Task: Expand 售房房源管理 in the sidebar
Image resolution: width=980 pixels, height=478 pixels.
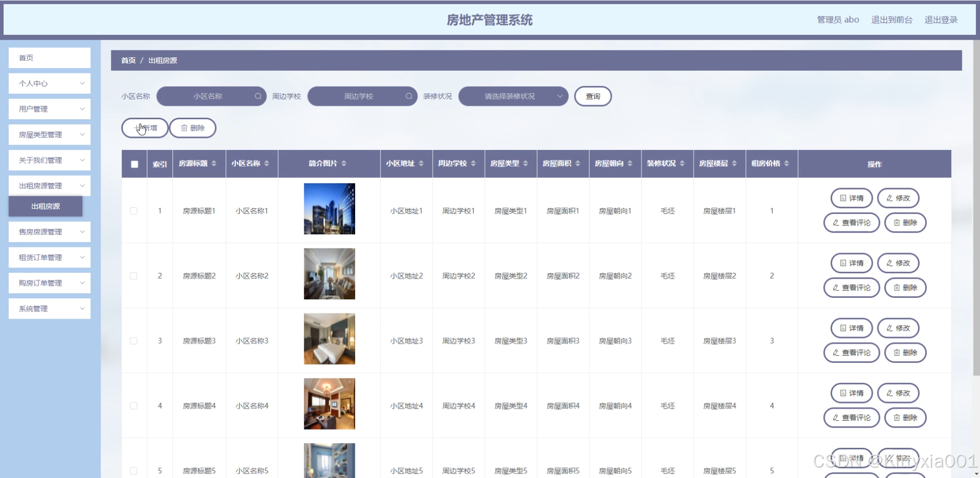Action: point(49,232)
